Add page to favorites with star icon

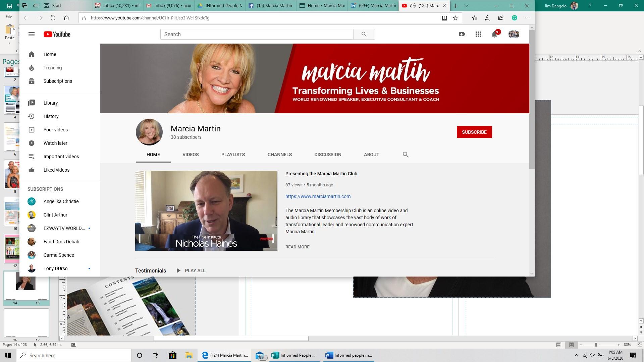455,18
